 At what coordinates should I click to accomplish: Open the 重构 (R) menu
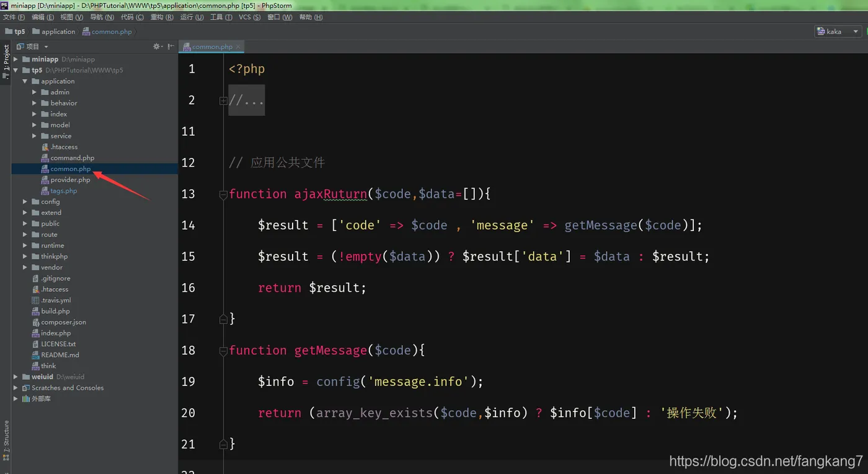click(162, 17)
